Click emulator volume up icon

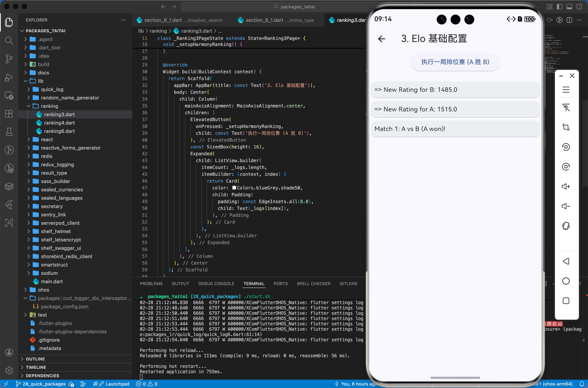point(566,186)
